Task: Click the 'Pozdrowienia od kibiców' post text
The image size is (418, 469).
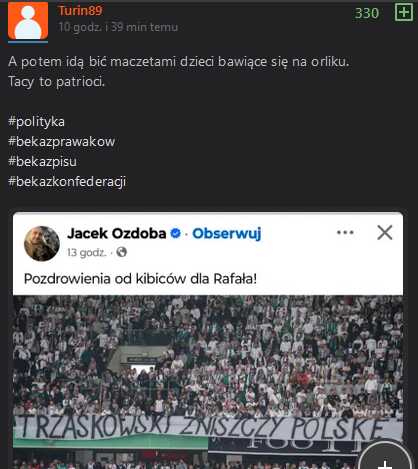Action: click(140, 279)
